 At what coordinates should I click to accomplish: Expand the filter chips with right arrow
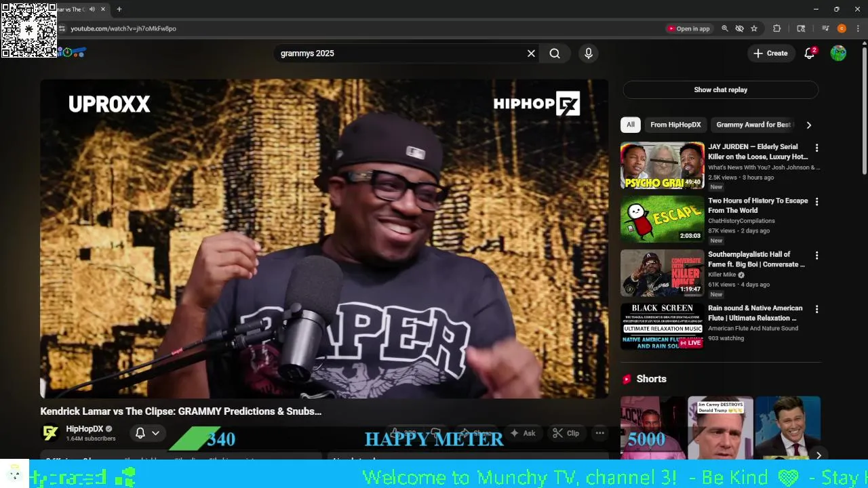pyautogui.click(x=808, y=125)
